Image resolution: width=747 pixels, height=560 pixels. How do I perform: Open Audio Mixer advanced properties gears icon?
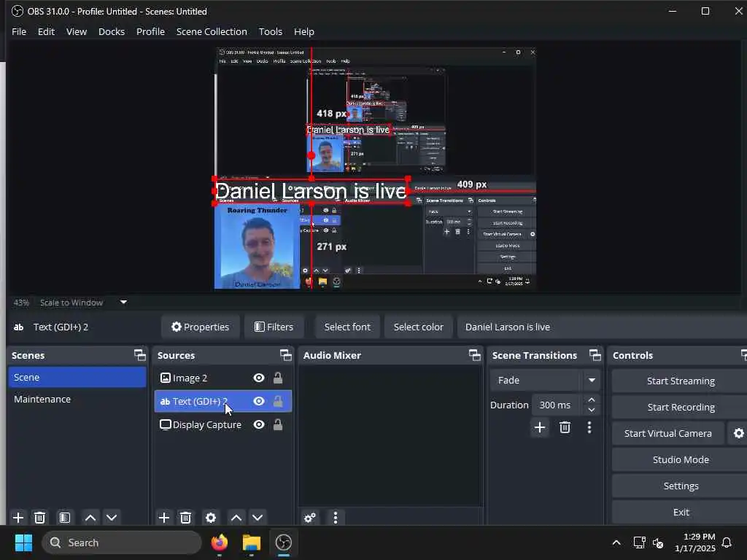(x=309, y=518)
